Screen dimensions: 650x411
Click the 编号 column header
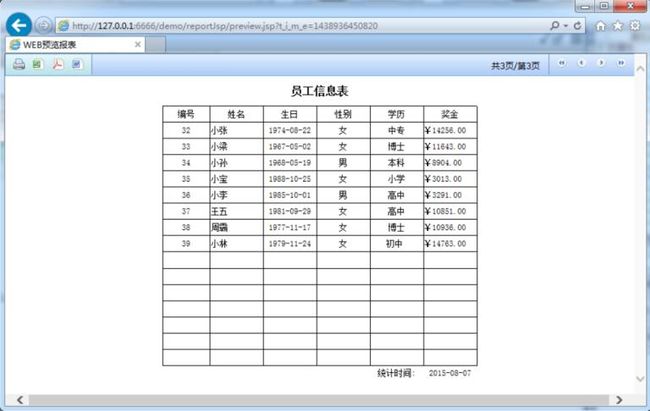click(x=186, y=114)
